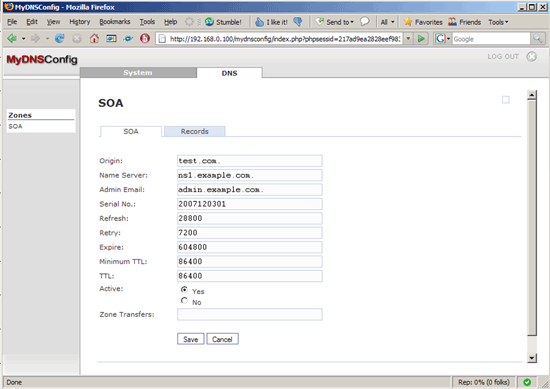
Task: Click the StumbleUpon Stumble! icon
Action: click(209, 22)
